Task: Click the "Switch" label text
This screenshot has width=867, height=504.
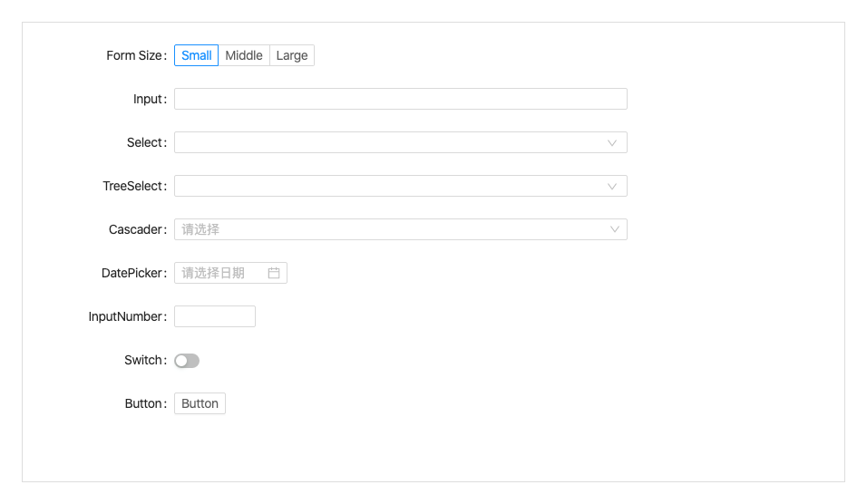Action: click(x=143, y=360)
